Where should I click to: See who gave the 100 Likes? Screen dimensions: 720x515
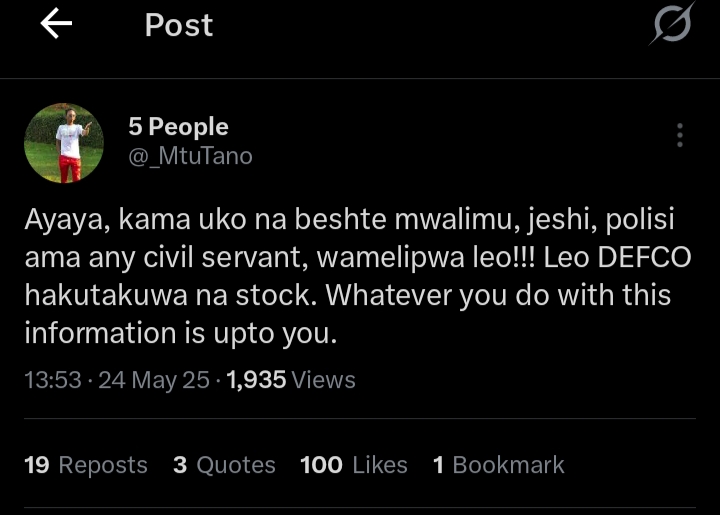click(353, 465)
